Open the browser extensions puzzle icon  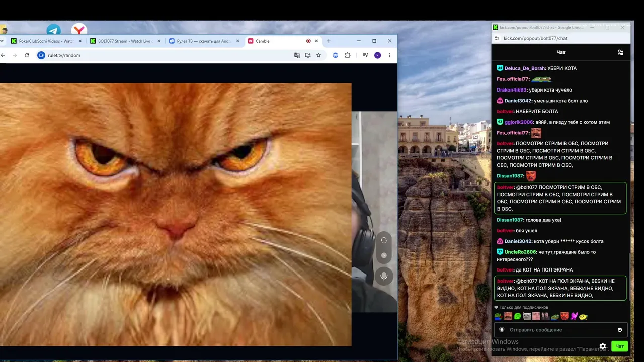pyautogui.click(x=347, y=55)
